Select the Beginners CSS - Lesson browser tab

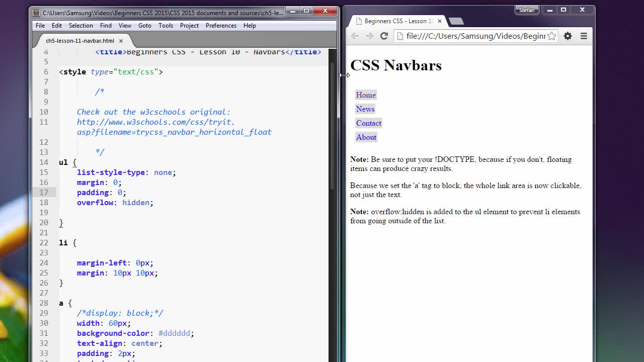click(x=397, y=21)
